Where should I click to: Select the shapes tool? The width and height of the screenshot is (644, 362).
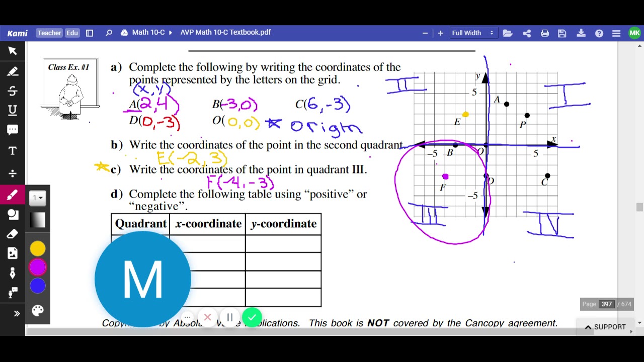point(13,215)
